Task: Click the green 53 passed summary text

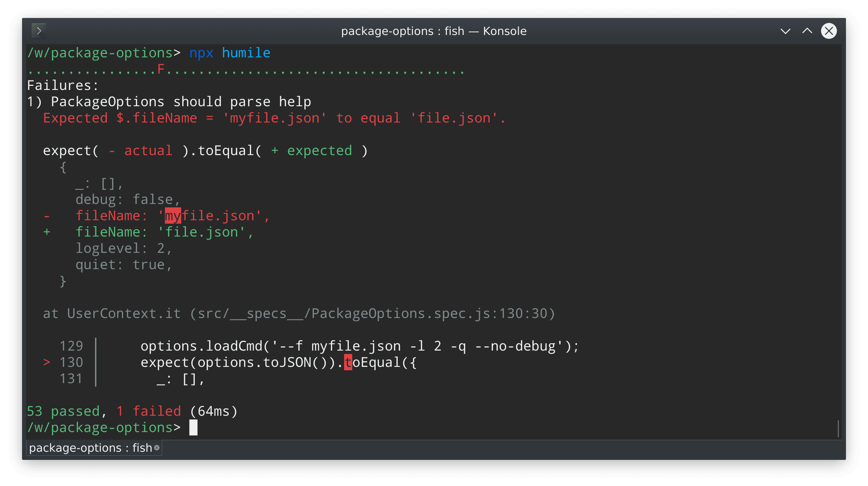Action: [x=64, y=411]
